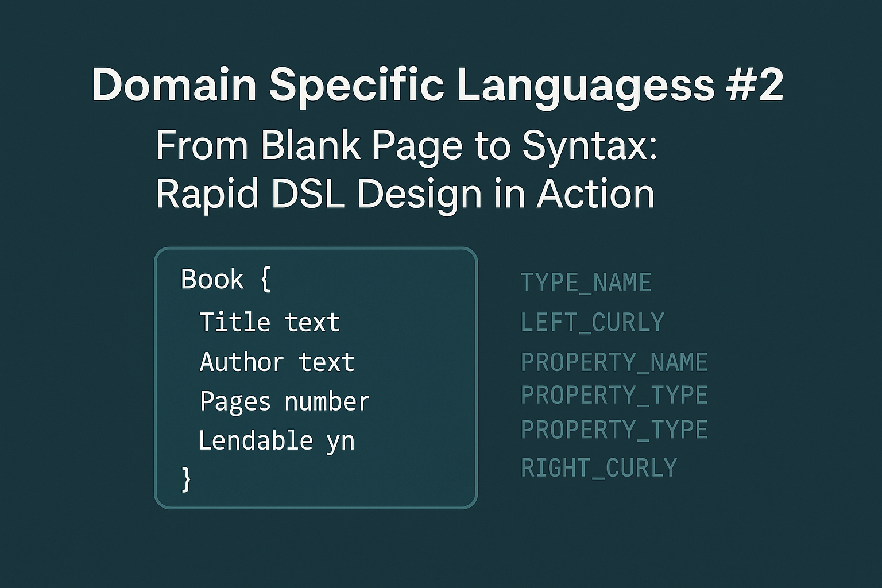Select the RIGHT_CURLY token label
Image resolution: width=882 pixels, height=588 pixels.
click(x=599, y=468)
